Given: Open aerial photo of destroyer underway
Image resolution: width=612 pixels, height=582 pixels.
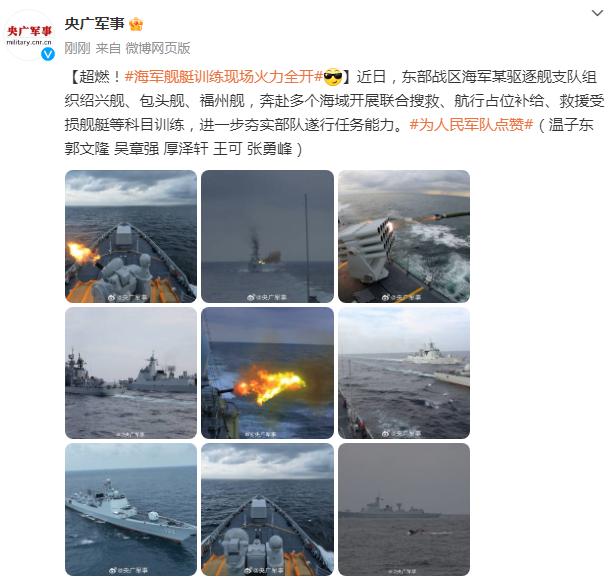Looking at the screenshot, I should 131,509.
